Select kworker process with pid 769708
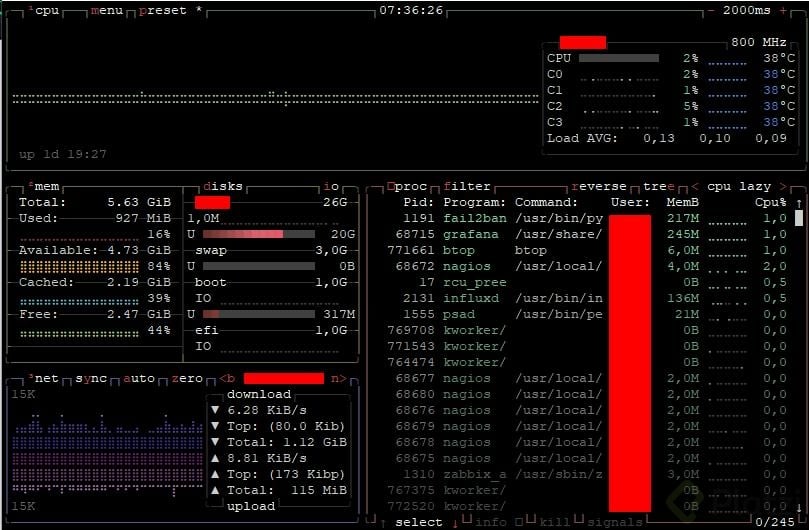The height and width of the screenshot is (530, 809). 587,330
